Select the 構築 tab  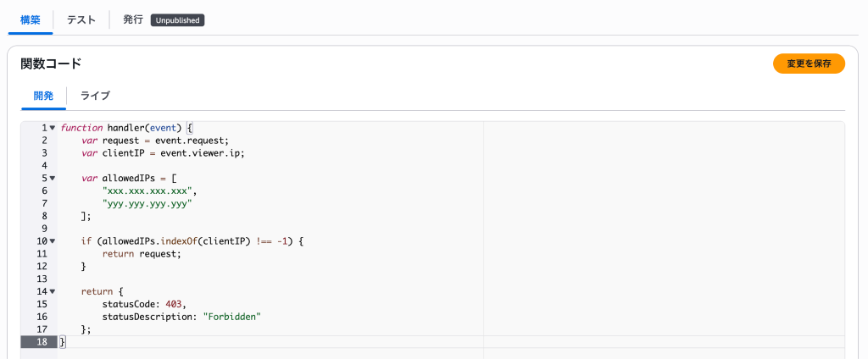[31, 20]
